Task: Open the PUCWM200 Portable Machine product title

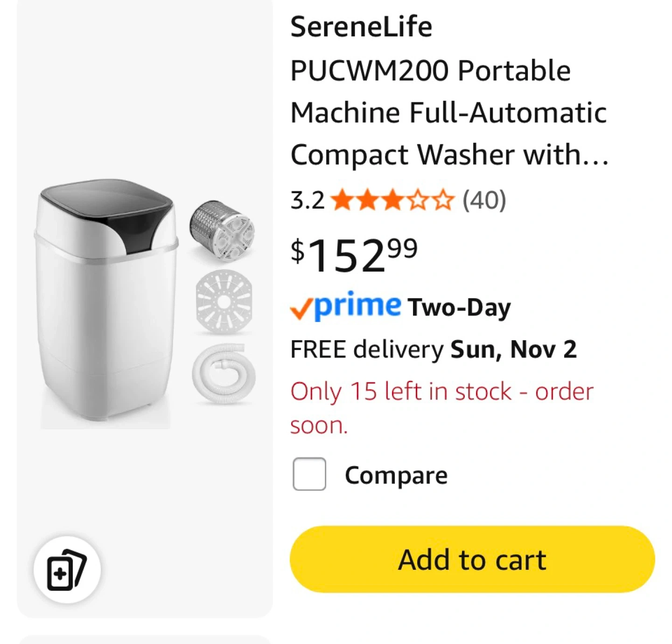Action: coord(430,71)
